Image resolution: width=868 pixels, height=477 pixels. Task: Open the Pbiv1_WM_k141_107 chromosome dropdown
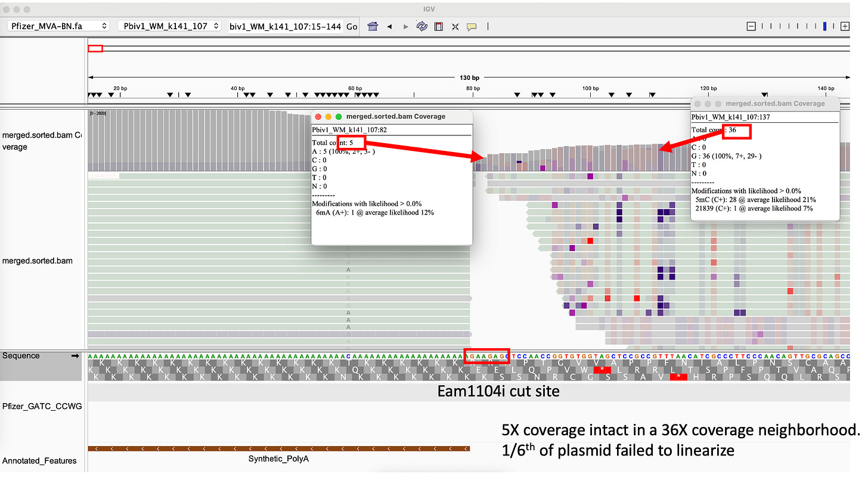click(169, 26)
